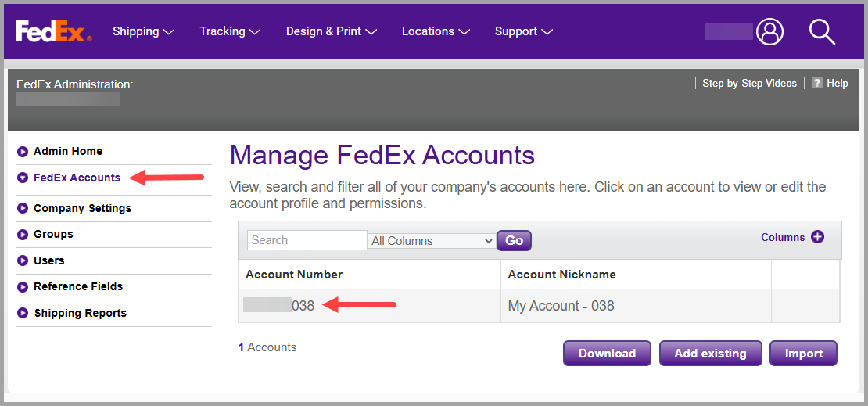This screenshot has height=406, width=868.
Task: Click the Groups arrow bullet
Action: 23,235
